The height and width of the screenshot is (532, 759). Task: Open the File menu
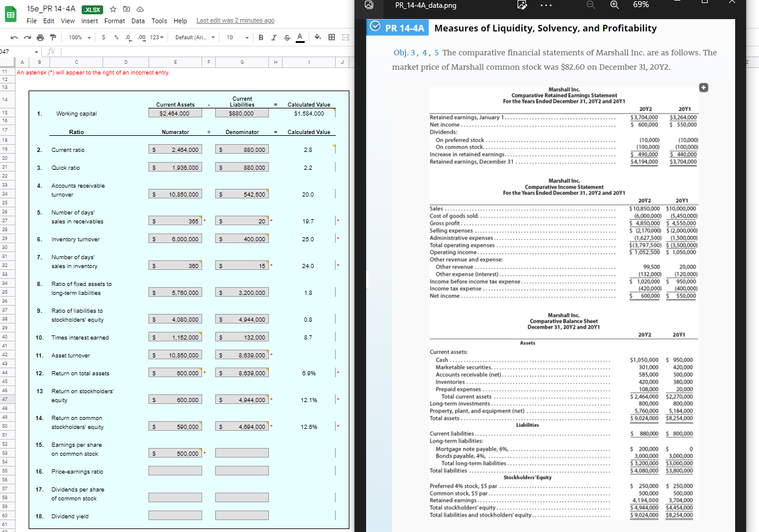point(32,21)
